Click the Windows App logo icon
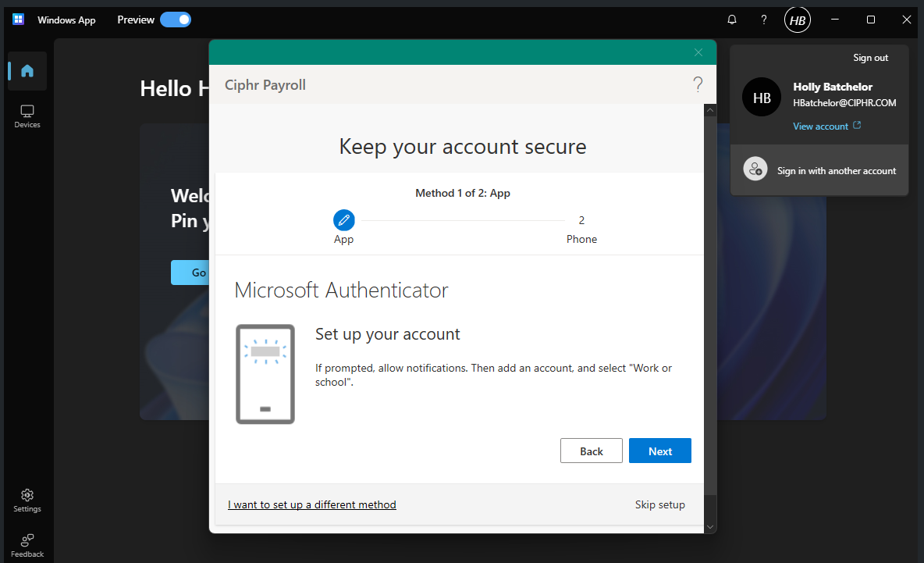 pos(18,20)
